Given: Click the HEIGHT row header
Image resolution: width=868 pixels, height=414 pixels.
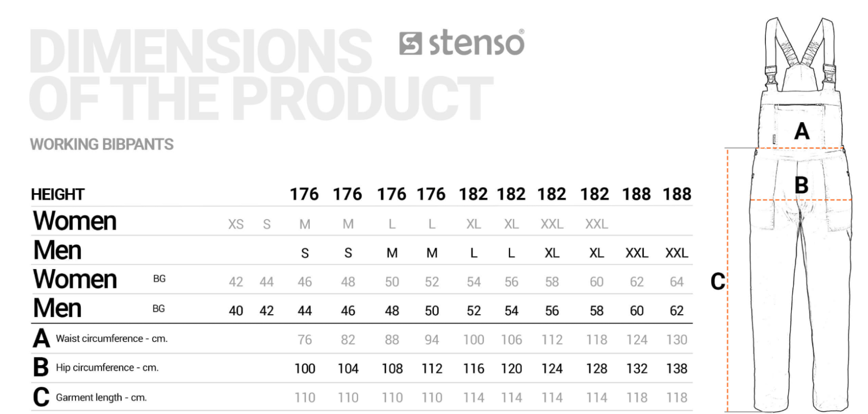Looking at the screenshot, I should click(x=58, y=194).
